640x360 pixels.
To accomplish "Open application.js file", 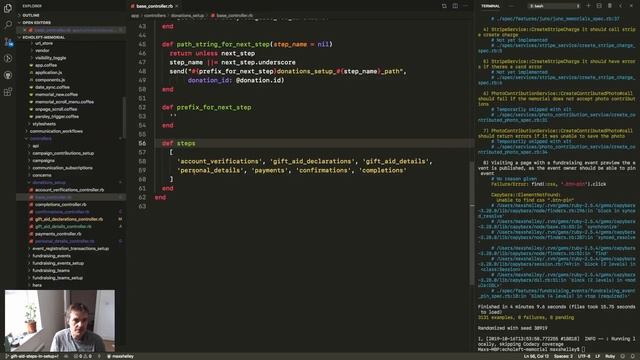I will (49, 73).
